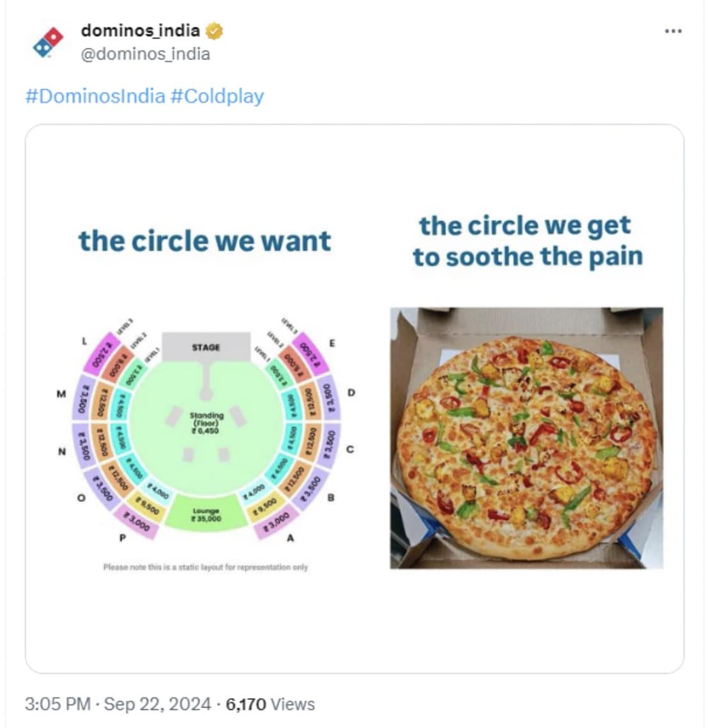
Task: Click the gray STAGE block on seating map
Action: tap(206, 347)
